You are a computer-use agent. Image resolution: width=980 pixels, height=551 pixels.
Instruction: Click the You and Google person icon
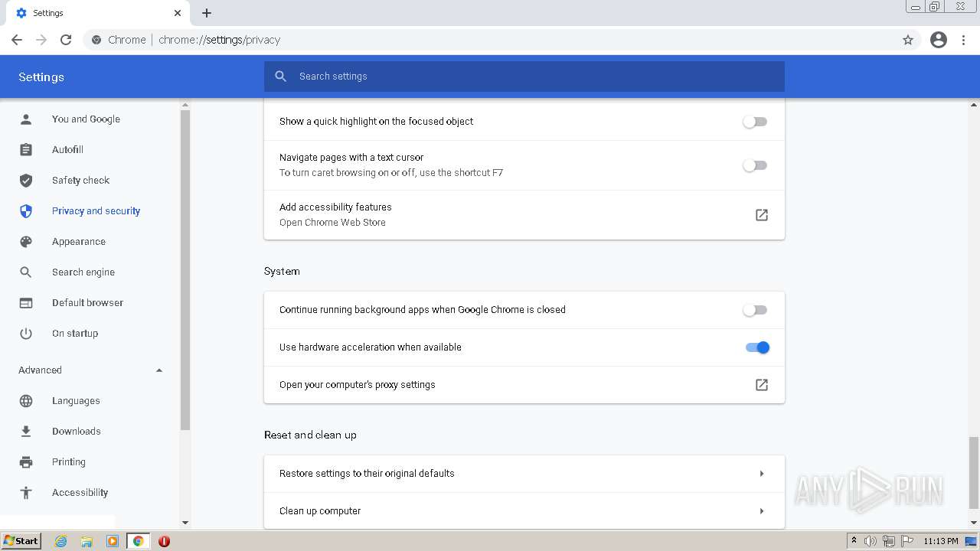click(26, 119)
